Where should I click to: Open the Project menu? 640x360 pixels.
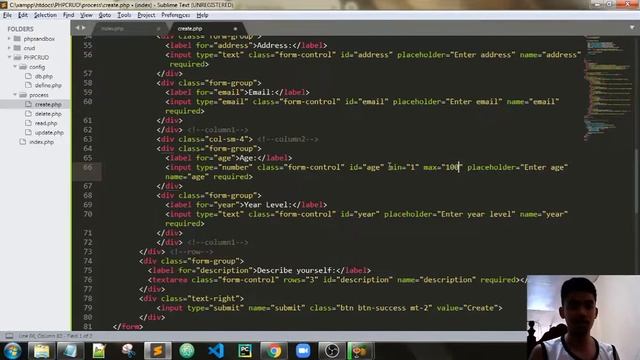coord(146,15)
